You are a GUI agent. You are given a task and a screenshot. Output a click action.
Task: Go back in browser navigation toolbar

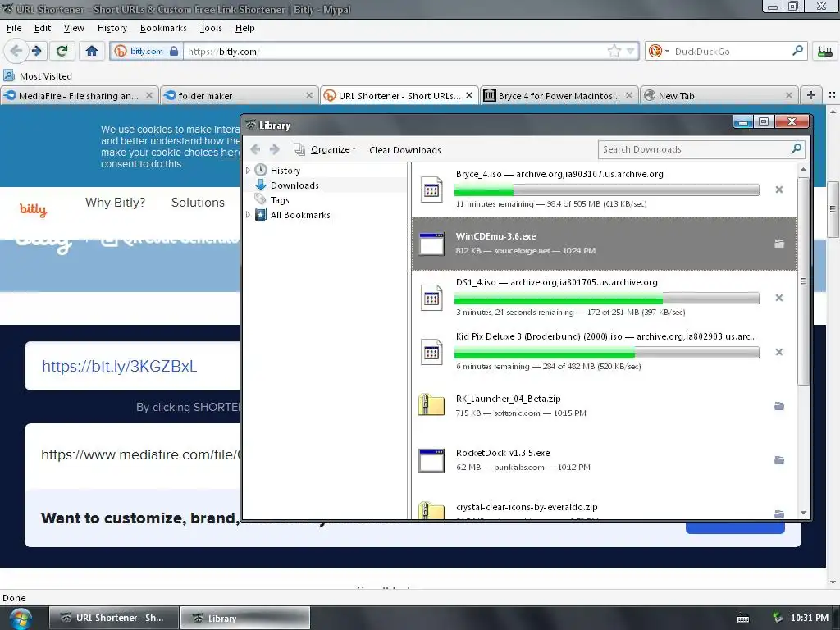(16, 52)
